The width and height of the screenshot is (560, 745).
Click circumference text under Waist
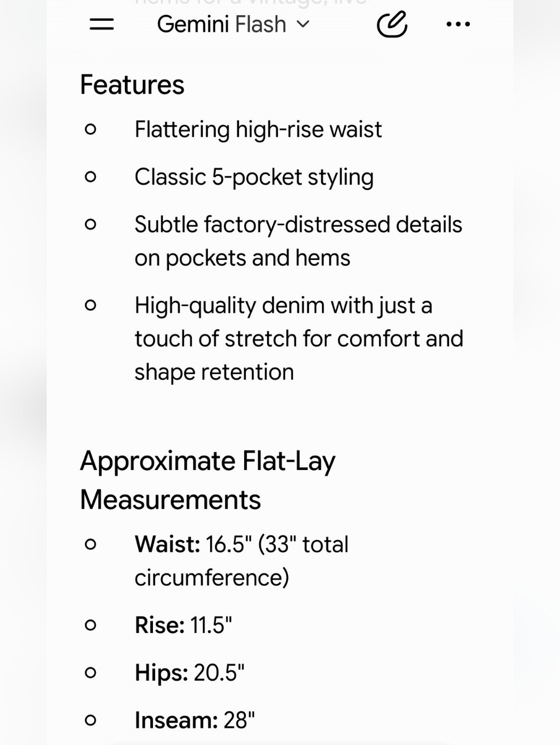click(x=212, y=578)
